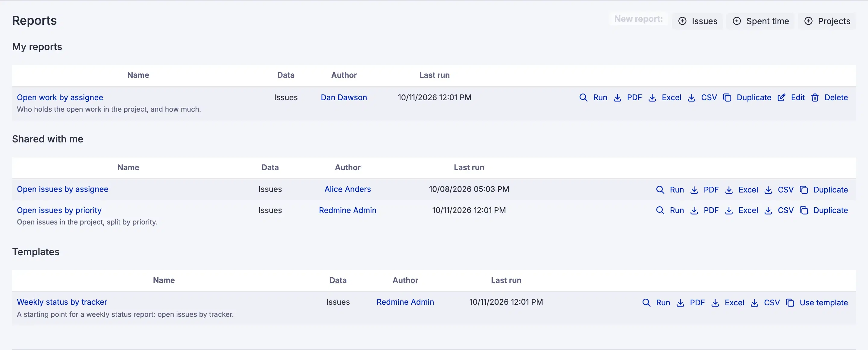Click the Edit link for Open work by assignee

pyautogui.click(x=797, y=97)
